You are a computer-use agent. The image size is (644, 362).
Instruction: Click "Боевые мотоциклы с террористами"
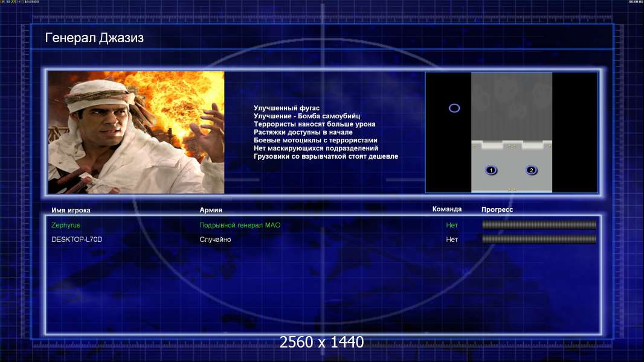tap(315, 140)
